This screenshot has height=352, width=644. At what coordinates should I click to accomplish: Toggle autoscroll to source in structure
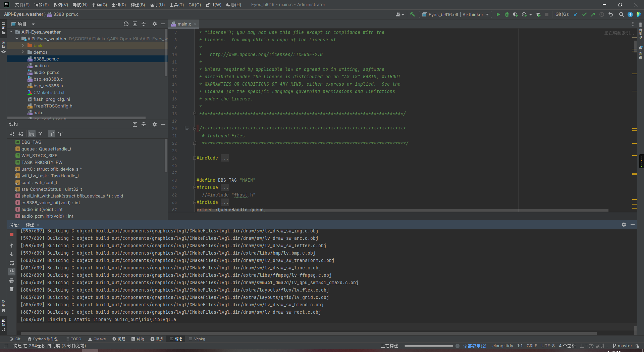point(52,134)
